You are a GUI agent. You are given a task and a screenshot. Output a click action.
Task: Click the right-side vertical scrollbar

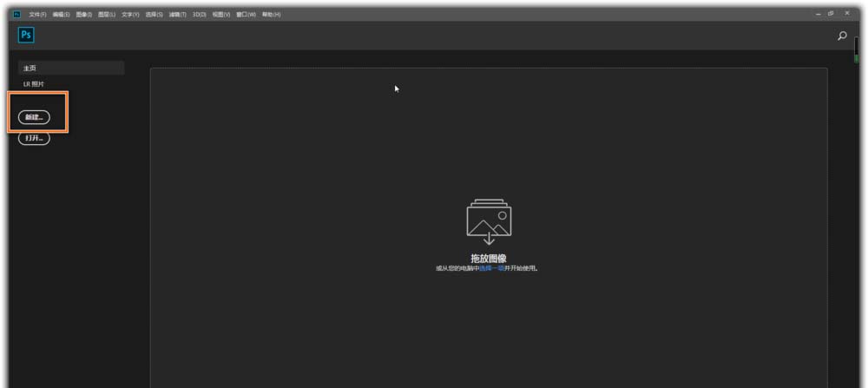coord(857,49)
